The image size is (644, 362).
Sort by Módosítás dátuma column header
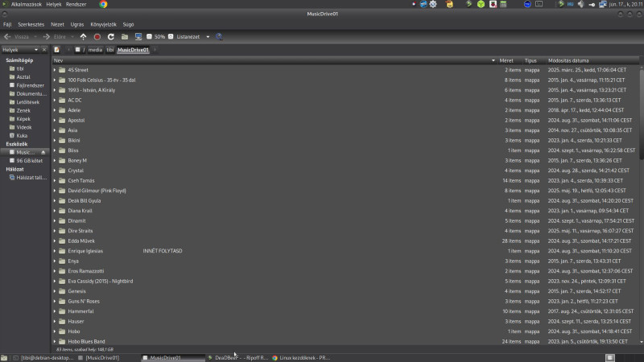click(x=592, y=60)
